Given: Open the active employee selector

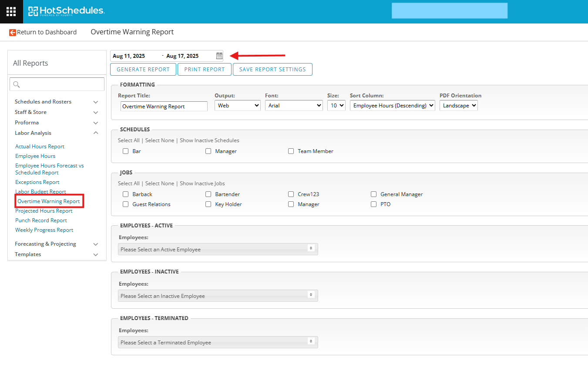Looking at the screenshot, I should [218, 249].
